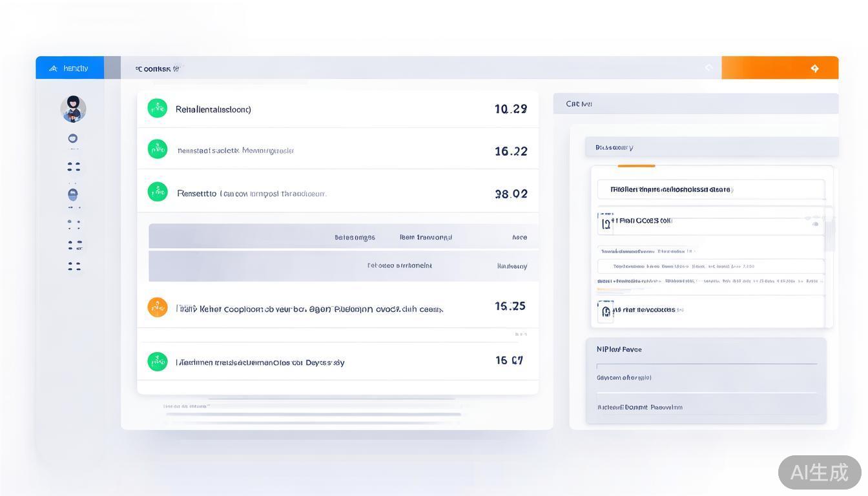868x496 pixels.
Task: Click the logo icon in the blue header tab
Action: tap(53, 68)
